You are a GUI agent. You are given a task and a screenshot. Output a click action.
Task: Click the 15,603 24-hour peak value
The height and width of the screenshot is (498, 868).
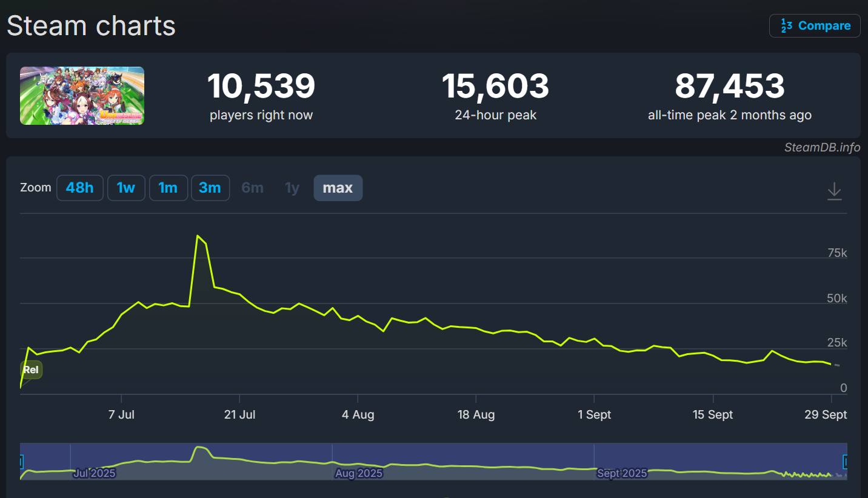(495, 86)
